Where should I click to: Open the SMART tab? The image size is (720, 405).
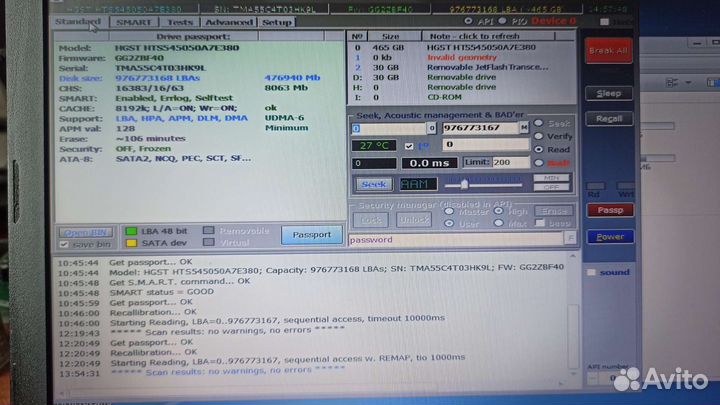point(133,22)
